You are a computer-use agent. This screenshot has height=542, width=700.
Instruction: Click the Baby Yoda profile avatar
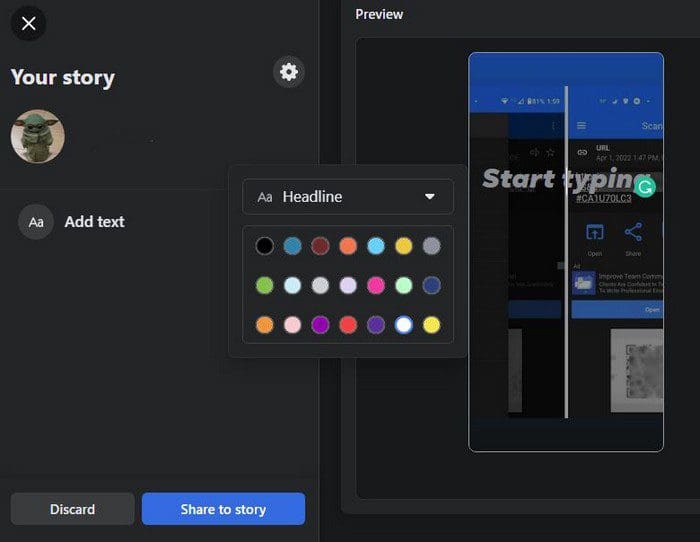coord(38,136)
